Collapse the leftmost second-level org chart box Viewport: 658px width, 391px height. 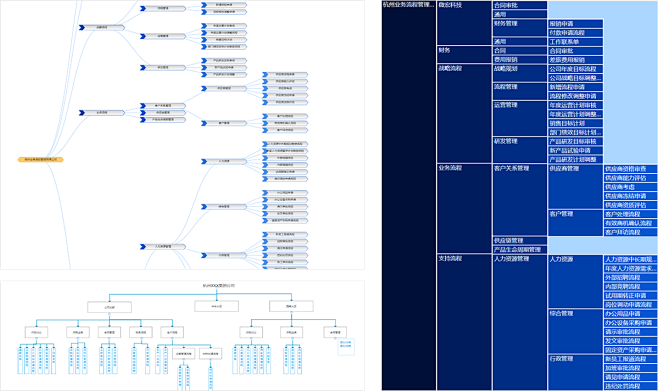coord(110,313)
